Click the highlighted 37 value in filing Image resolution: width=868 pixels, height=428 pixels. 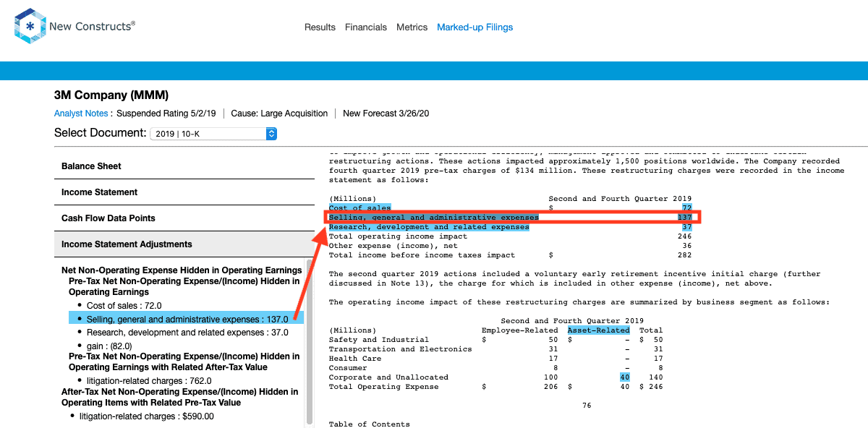pyautogui.click(x=687, y=227)
